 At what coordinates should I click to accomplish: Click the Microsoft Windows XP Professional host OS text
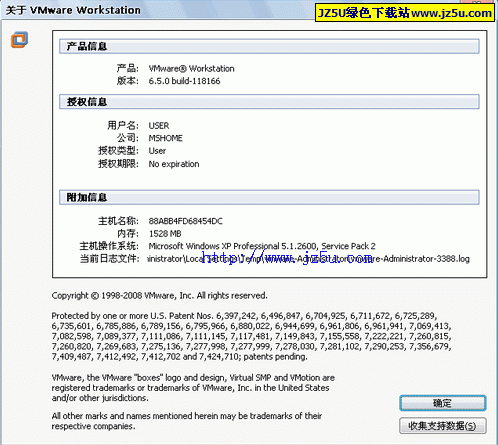(x=262, y=246)
